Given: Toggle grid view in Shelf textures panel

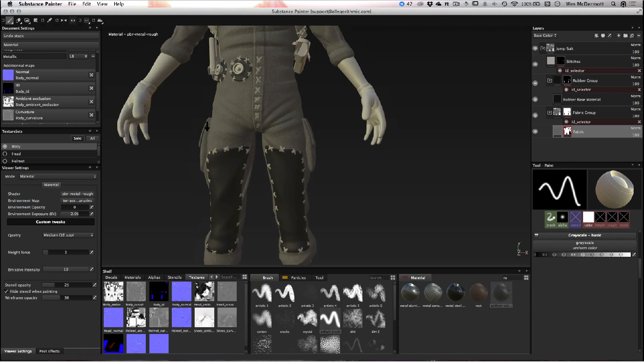Looking at the screenshot, I should point(245,277).
